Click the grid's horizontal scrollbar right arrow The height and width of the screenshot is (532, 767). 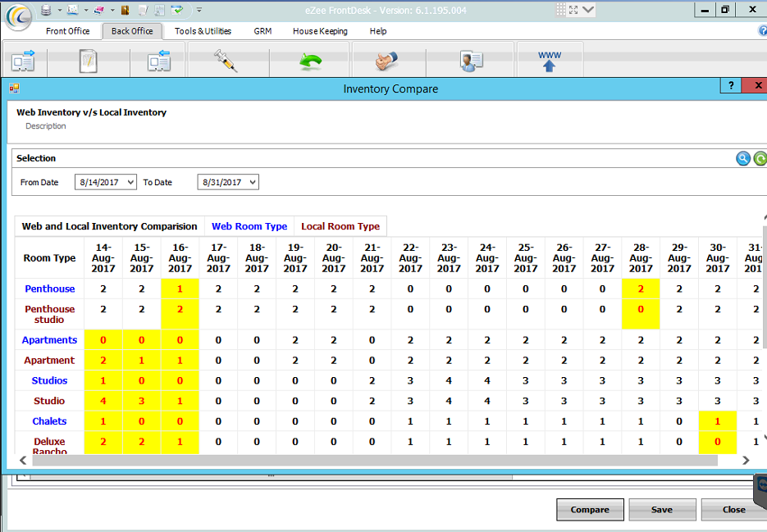click(x=746, y=460)
